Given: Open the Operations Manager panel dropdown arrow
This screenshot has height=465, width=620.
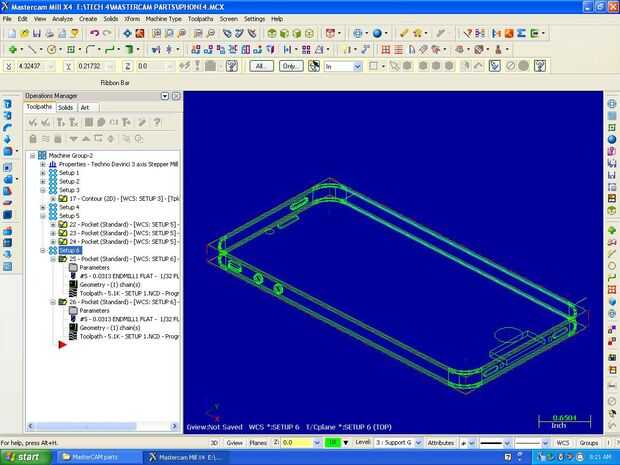Looking at the screenshot, I should point(165,96).
